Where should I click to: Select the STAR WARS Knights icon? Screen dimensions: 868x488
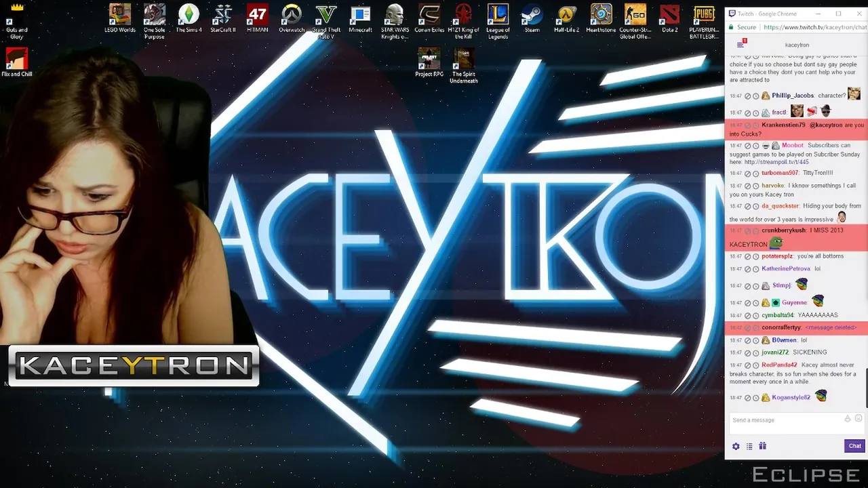point(395,22)
